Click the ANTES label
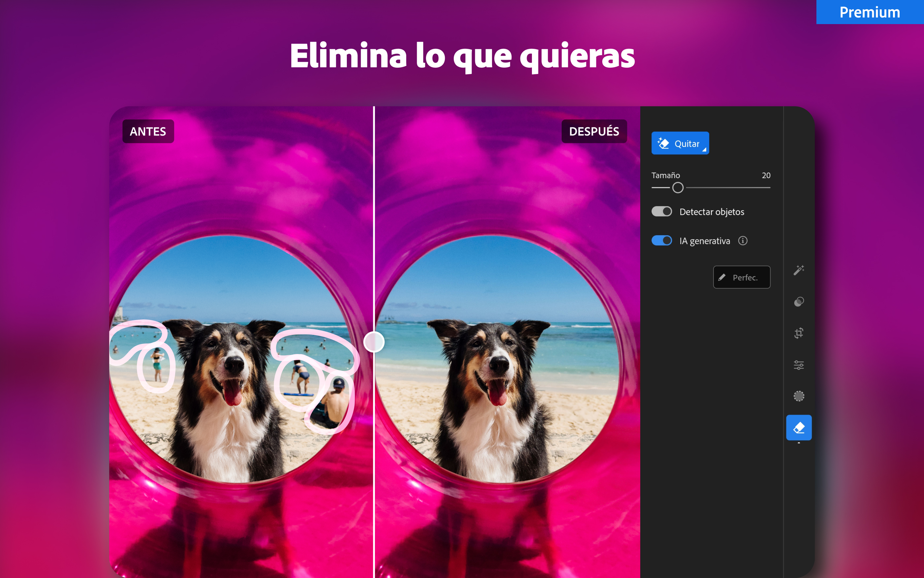 pos(148,131)
